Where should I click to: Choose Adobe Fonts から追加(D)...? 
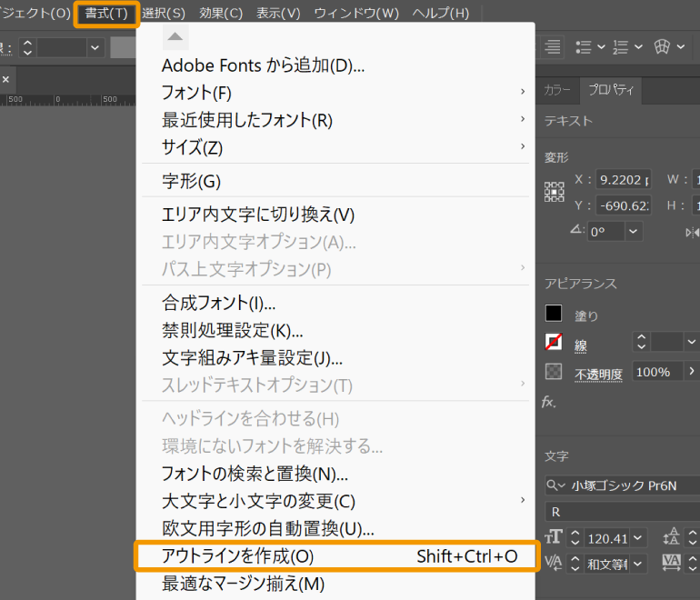(x=263, y=66)
